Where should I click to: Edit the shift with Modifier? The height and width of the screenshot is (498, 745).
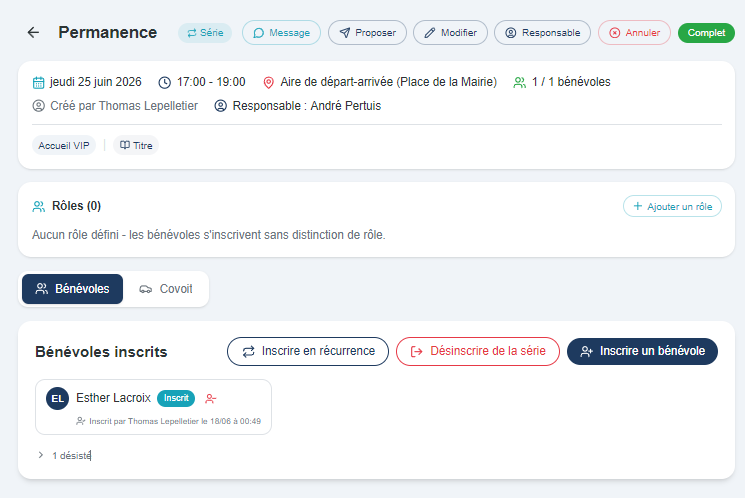click(x=450, y=33)
